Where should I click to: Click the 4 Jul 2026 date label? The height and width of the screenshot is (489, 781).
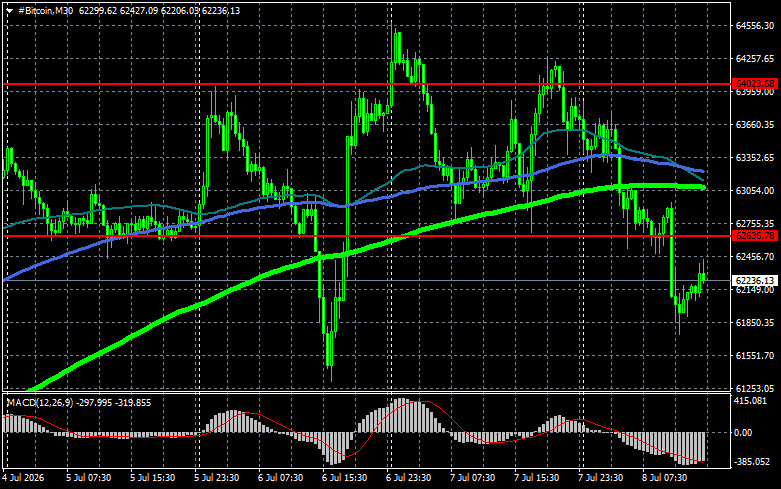[x=23, y=478]
